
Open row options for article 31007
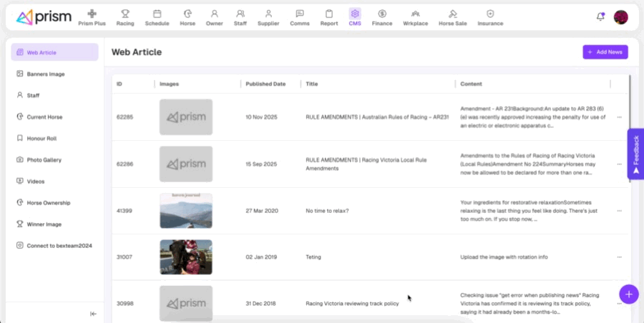(619, 257)
